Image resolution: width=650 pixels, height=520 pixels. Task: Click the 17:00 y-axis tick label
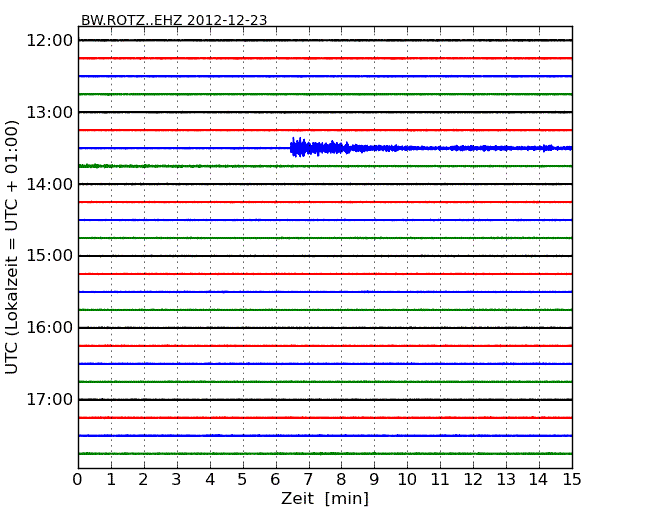49,400
